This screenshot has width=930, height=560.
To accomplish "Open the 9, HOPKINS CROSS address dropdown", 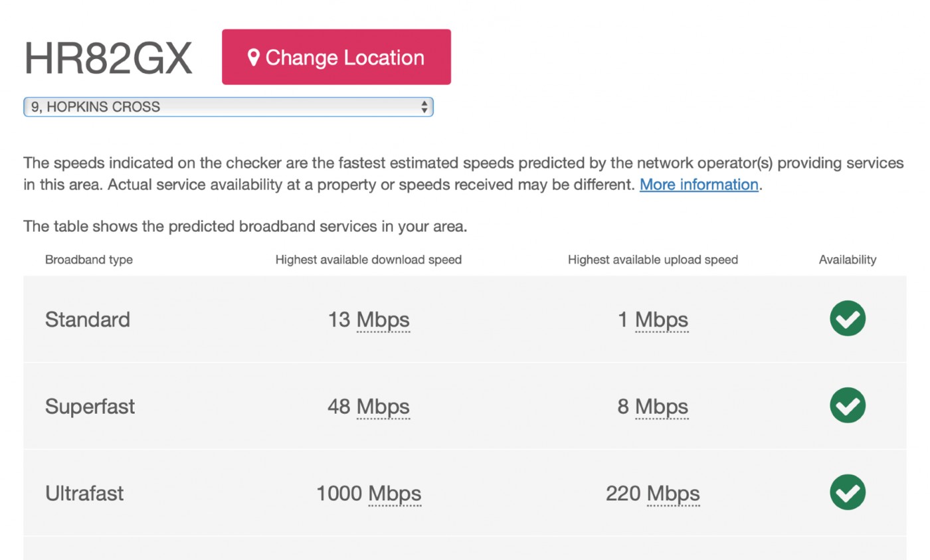I will pyautogui.click(x=229, y=107).
